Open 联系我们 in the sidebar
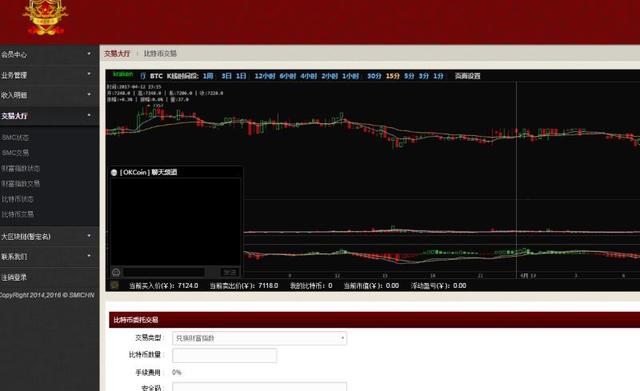This screenshot has width=640, height=391. 14,257
